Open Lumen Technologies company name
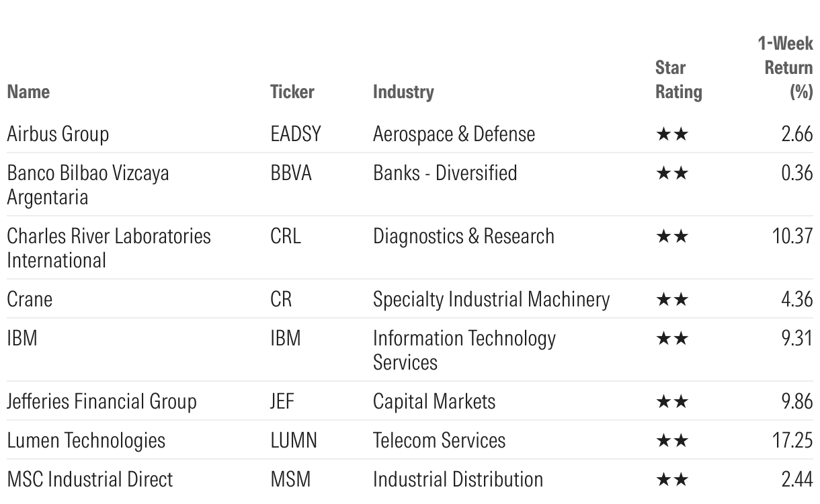This screenshot has height=504, width=820. [86, 441]
